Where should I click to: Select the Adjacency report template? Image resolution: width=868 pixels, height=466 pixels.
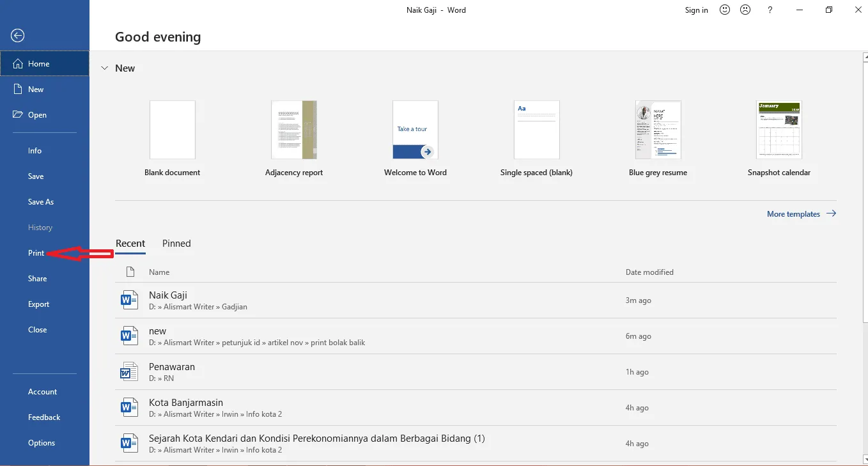(294, 139)
